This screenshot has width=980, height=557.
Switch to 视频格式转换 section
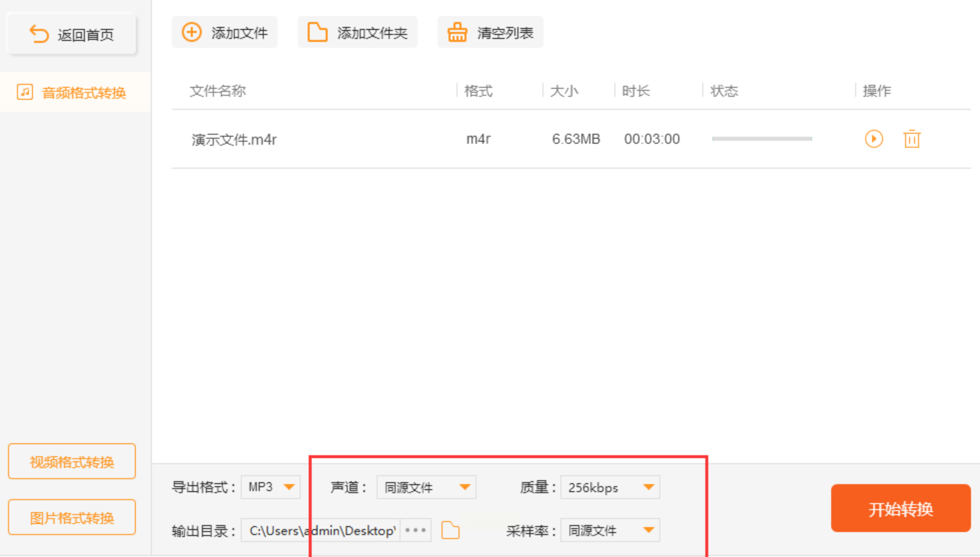pos(72,462)
